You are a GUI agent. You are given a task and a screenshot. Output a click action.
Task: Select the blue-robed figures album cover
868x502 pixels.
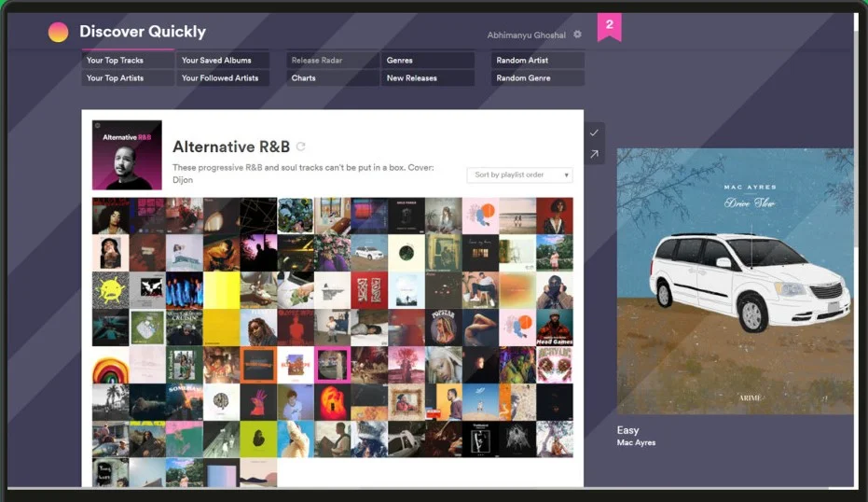click(x=185, y=290)
